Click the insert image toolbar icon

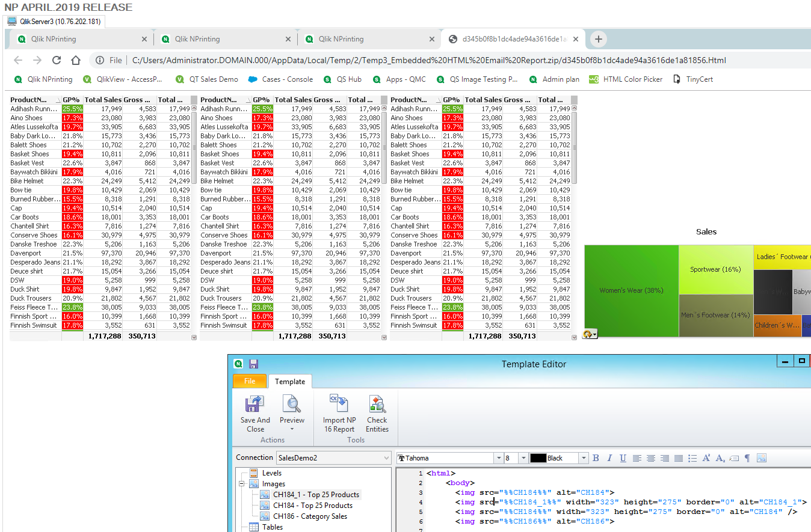pos(762,458)
